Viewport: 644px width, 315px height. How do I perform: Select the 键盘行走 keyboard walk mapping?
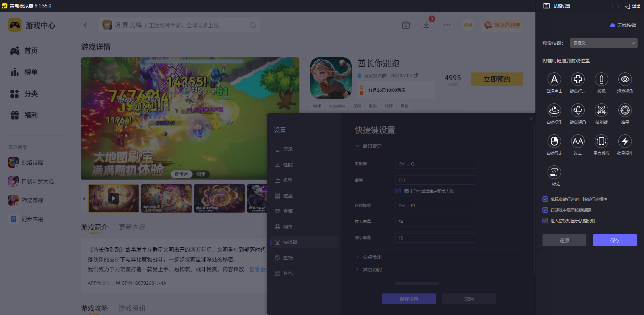point(578,80)
